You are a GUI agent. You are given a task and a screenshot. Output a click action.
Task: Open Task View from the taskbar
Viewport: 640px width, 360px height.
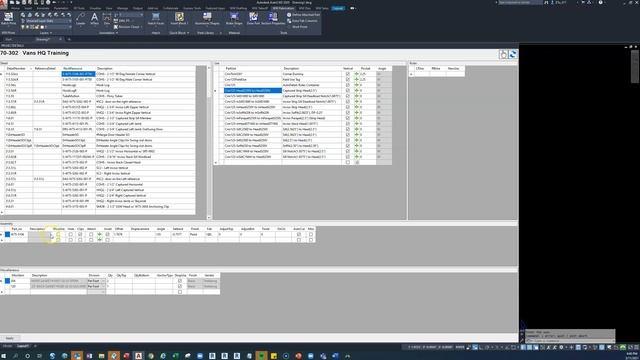coord(39,356)
